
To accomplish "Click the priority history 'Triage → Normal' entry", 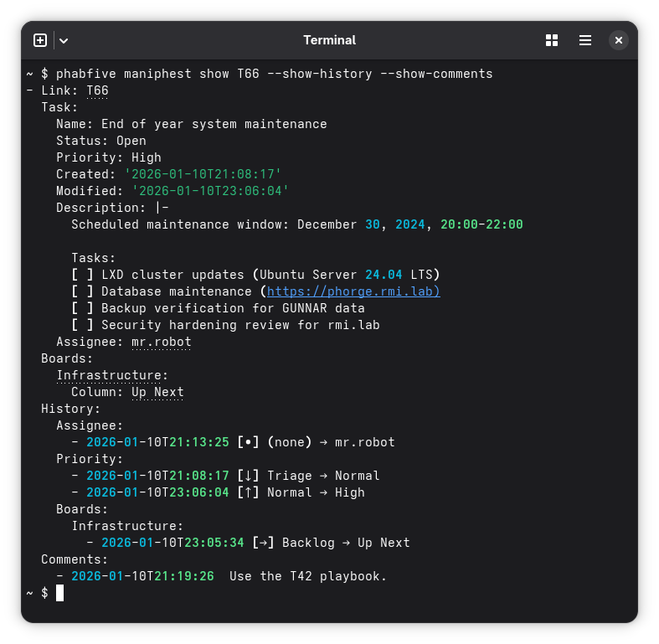I will pos(323,476).
